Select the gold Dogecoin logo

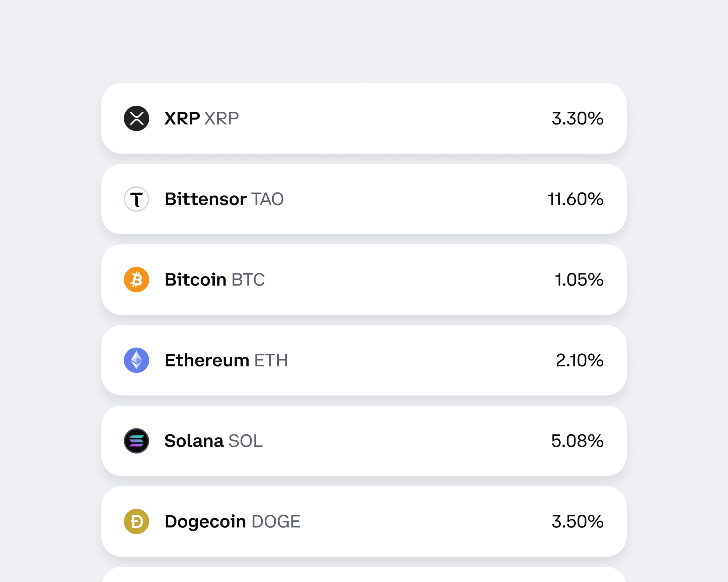pyautogui.click(x=136, y=521)
